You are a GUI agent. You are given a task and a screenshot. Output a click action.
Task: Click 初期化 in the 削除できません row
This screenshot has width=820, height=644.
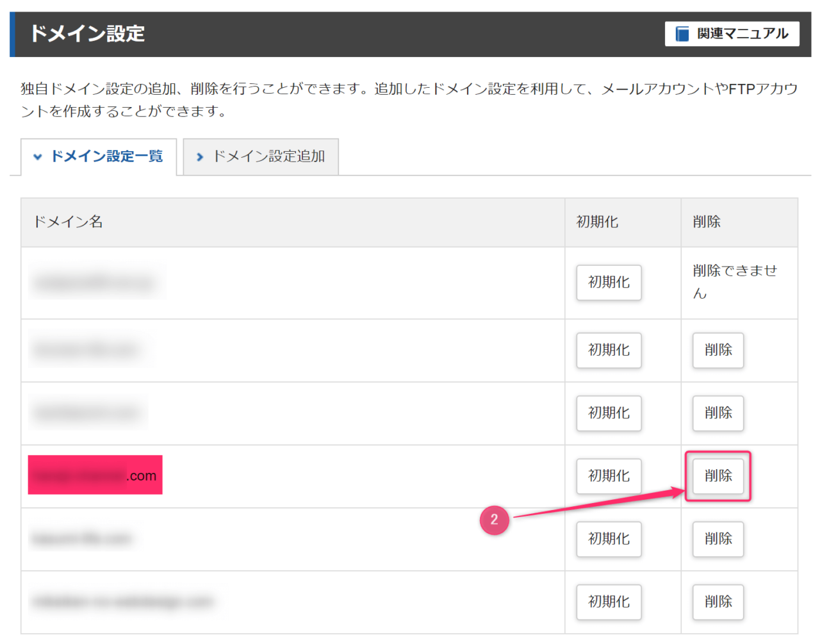click(609, 283)
